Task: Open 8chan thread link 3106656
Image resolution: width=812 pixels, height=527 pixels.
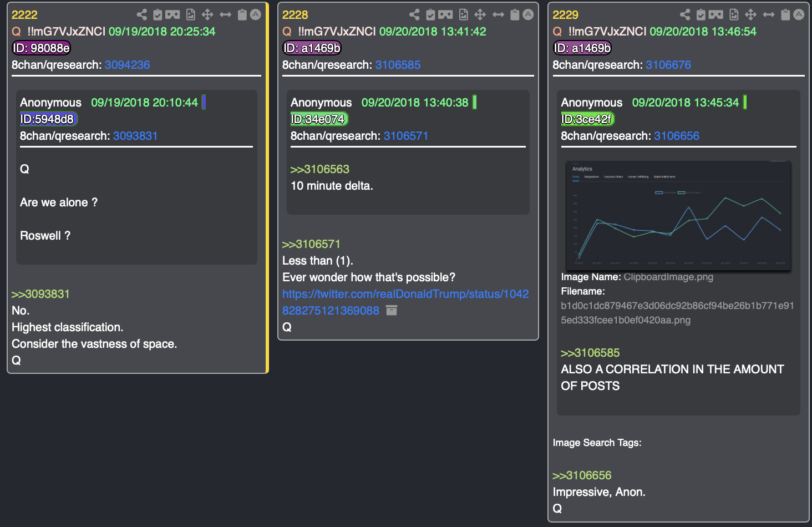Action: [x=677, y=136]
